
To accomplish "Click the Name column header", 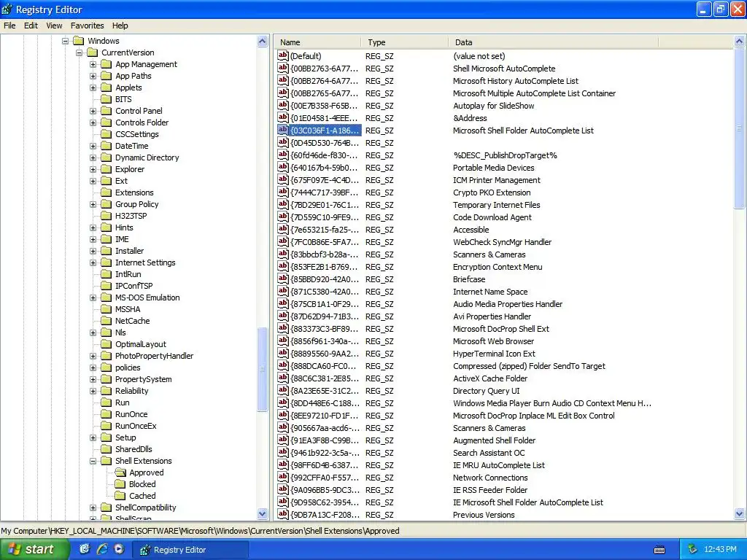I will [x=317, y=42].
